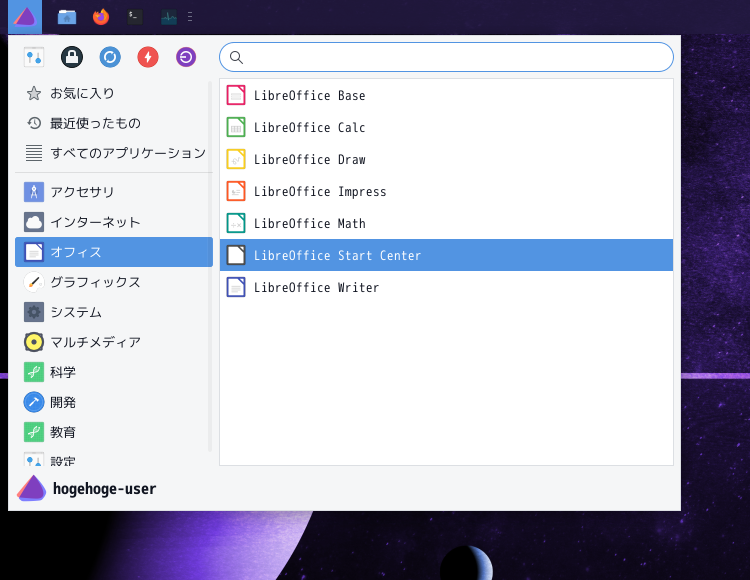Click the user avatar beside hogehoge-user
Viewport: 750px width, 580px height.
[x=31, y=488]
